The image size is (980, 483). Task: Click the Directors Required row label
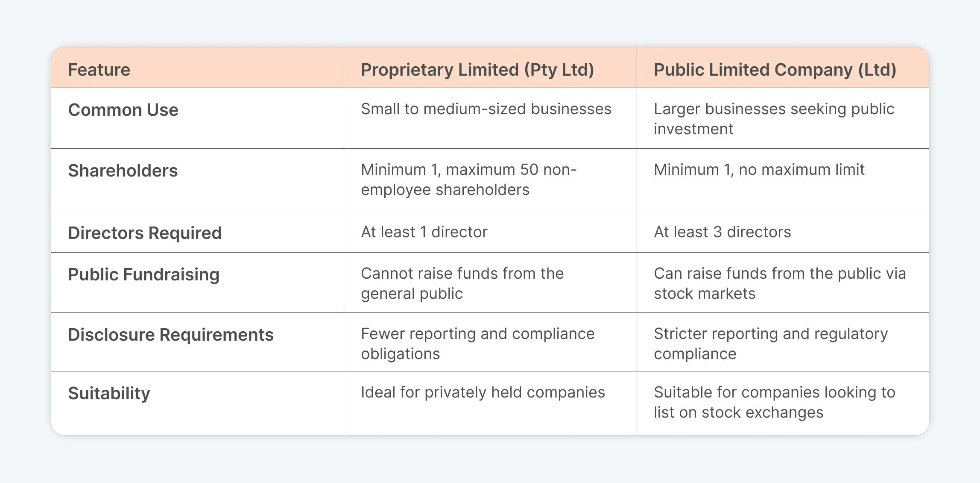[x=145, y=233]
